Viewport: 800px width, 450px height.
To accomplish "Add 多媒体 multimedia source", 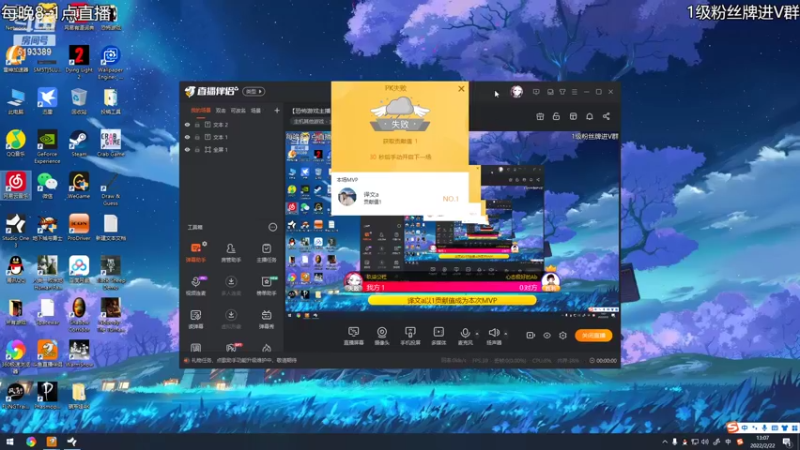I will [438, 336].
